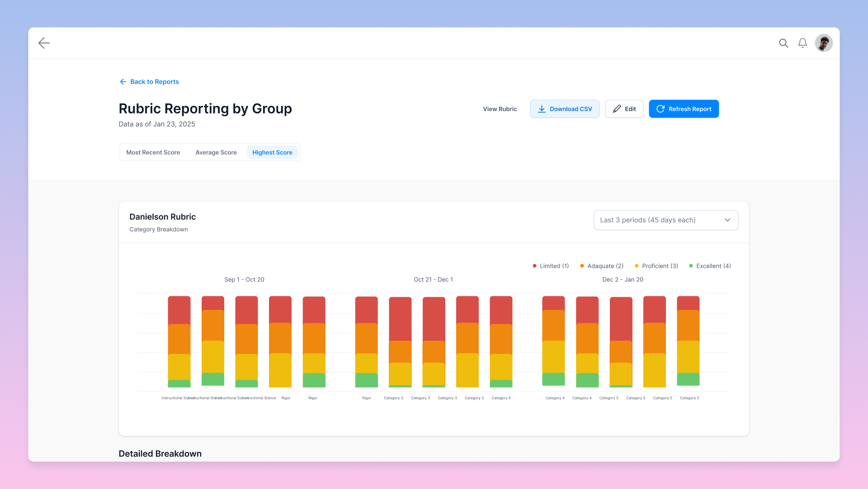Click the Refresh Report button

point(684,109)
